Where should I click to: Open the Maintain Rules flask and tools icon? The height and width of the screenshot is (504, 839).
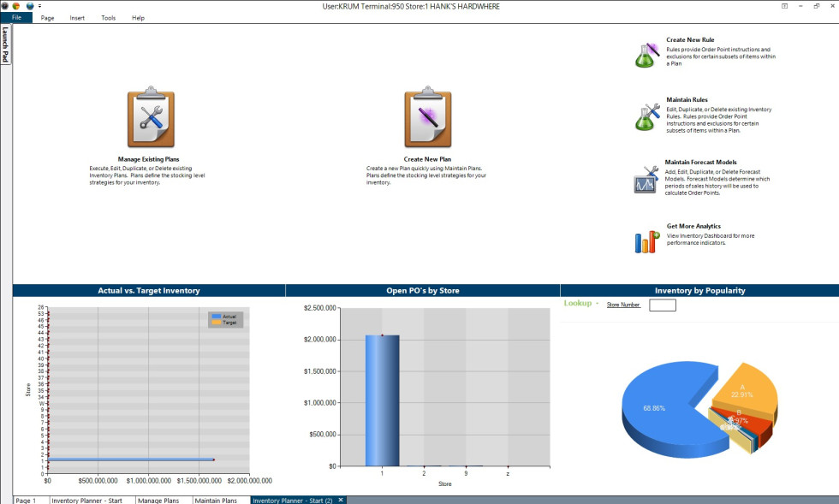tap(647, 116)
